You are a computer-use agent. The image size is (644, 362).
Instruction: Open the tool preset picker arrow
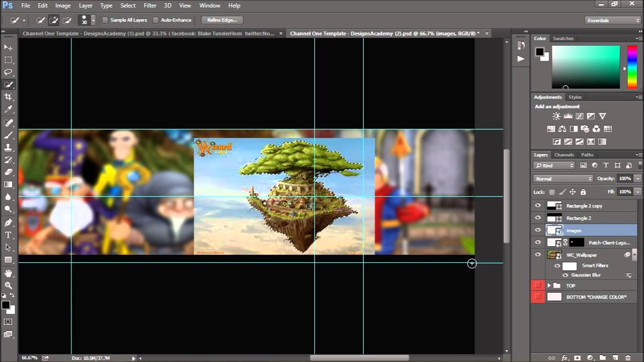click(x=24, y=21)
